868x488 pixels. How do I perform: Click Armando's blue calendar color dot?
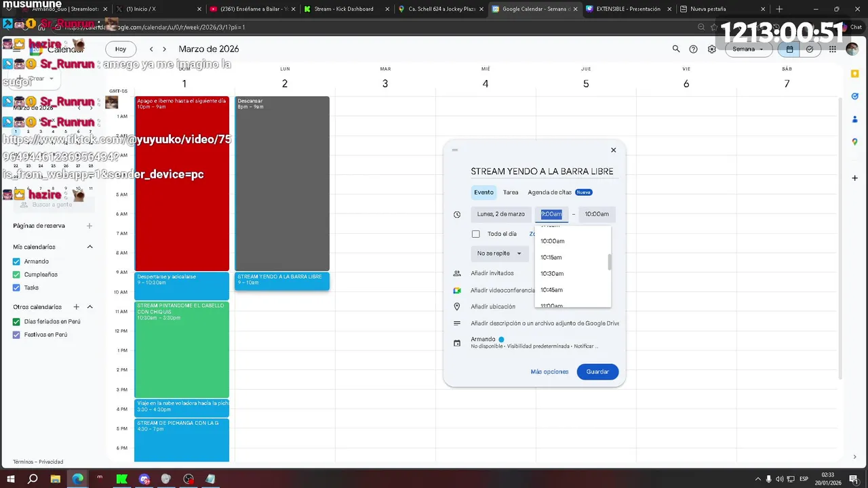pos(501,340)
